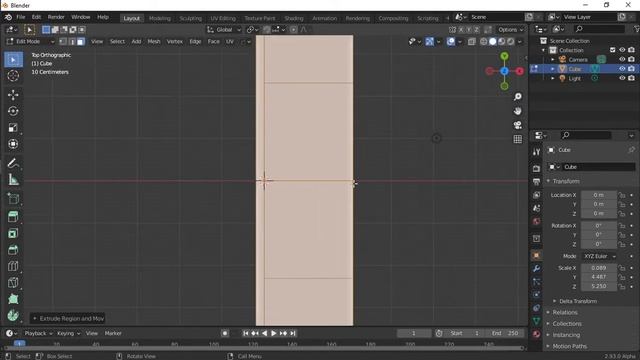Viewport: 640px width, 360px height.
Task: Open the Keying menu
Action: coord(68,333)
